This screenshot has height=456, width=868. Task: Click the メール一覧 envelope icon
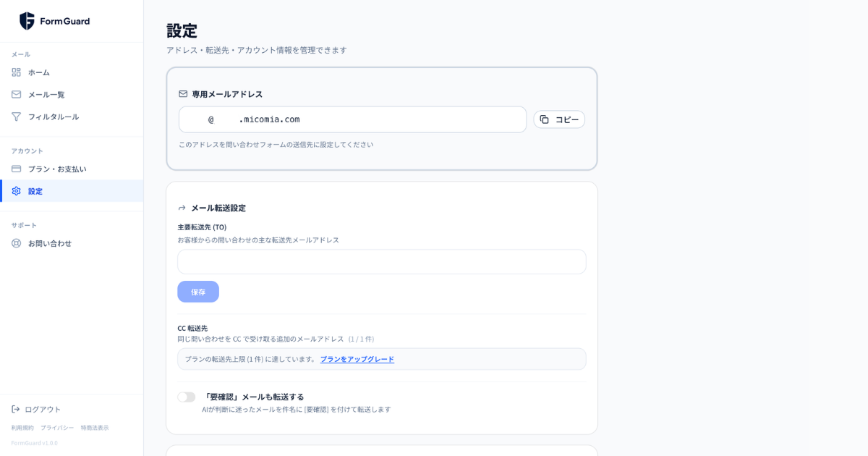click(x=16, y=94)
